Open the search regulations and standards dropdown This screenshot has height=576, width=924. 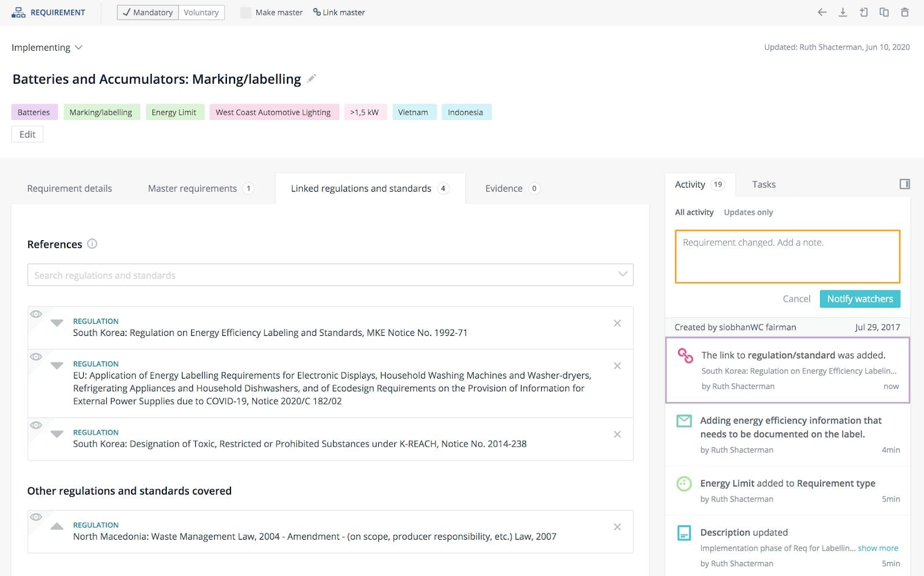[x=622, y=274]
